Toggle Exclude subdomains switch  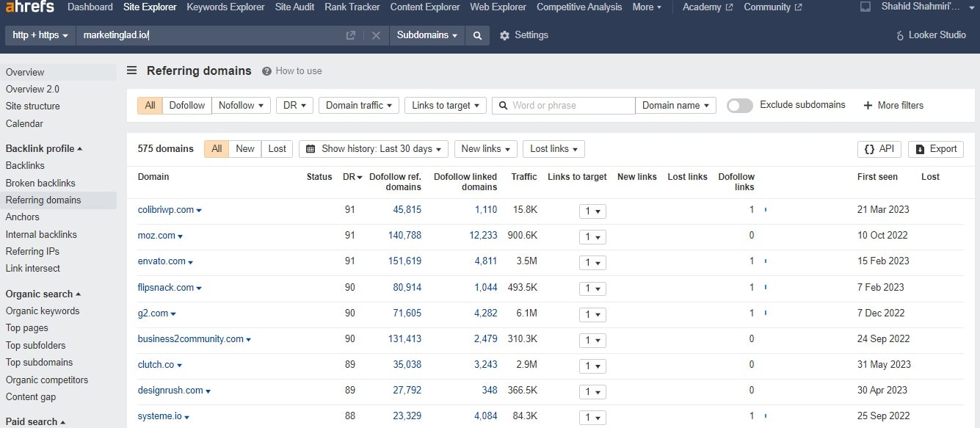pyautogui.click(x=740, y=106)
